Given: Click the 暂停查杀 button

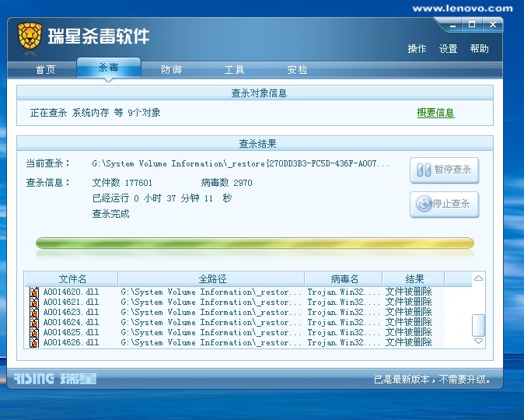Looking at the screenshot, I should 445,170.
